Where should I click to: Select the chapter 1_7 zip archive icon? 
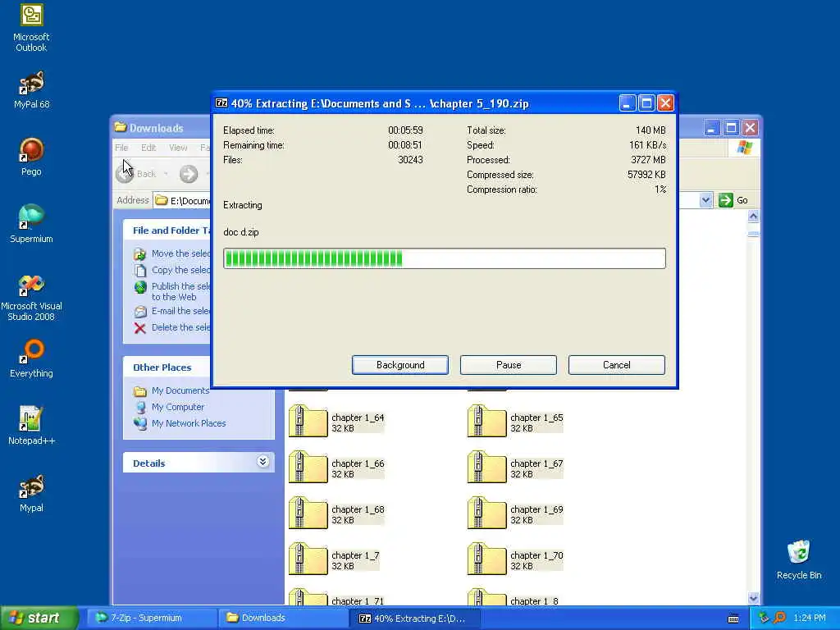tap(308, 559)
